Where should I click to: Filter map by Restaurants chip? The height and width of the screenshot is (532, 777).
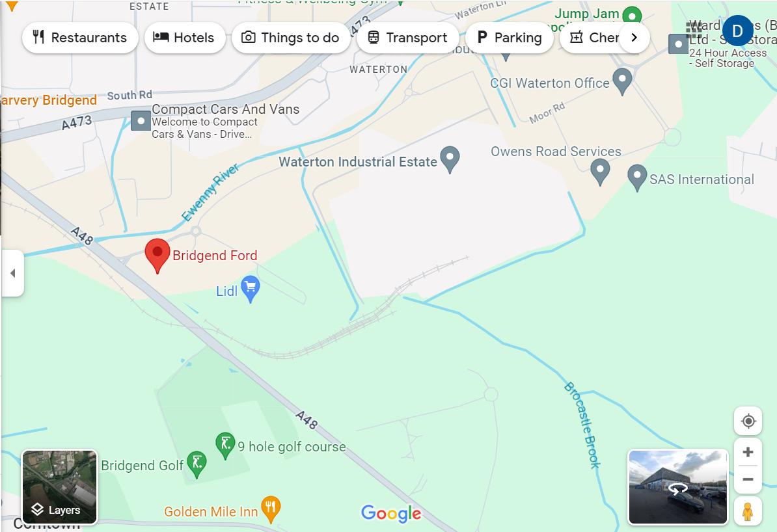coord(80,38)
